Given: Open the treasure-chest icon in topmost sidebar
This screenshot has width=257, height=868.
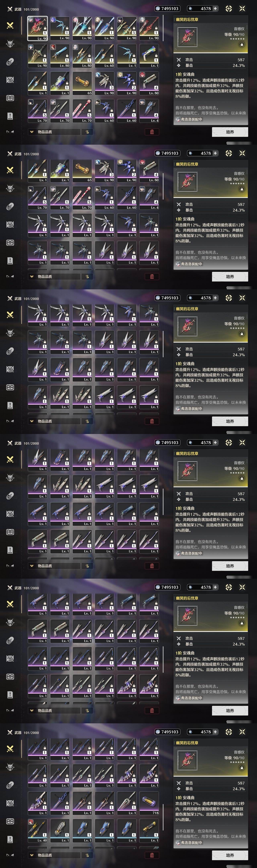Looking at the screenshot, I should [10, 98].
